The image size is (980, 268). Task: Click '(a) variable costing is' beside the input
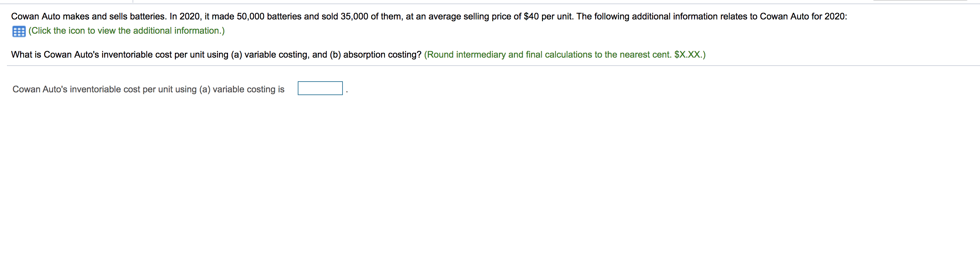point(242,90)
